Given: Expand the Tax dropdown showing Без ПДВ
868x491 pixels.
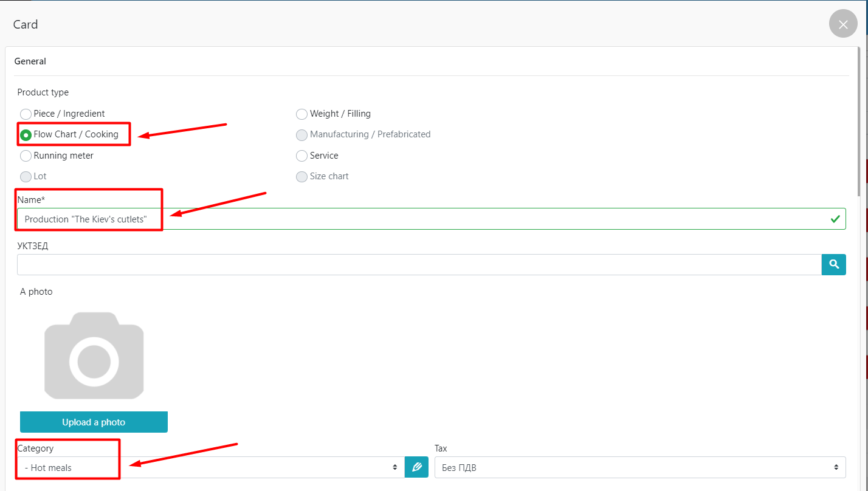Looking at the screenshot, I should tap(639, 467).
